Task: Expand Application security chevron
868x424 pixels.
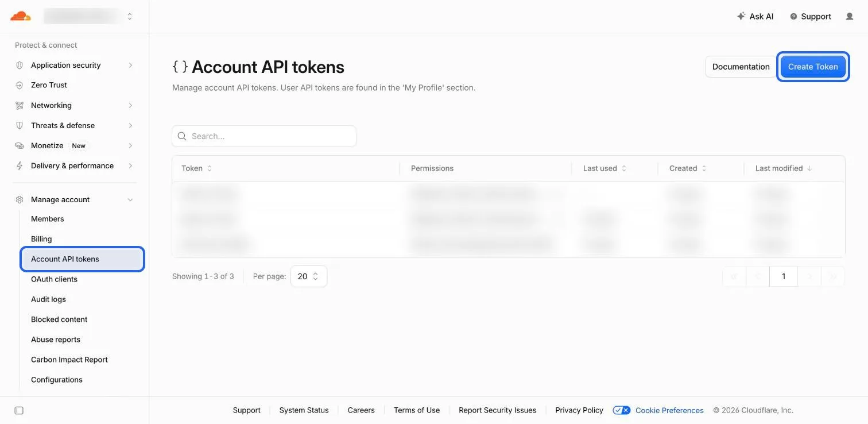Action: (130, 65)
